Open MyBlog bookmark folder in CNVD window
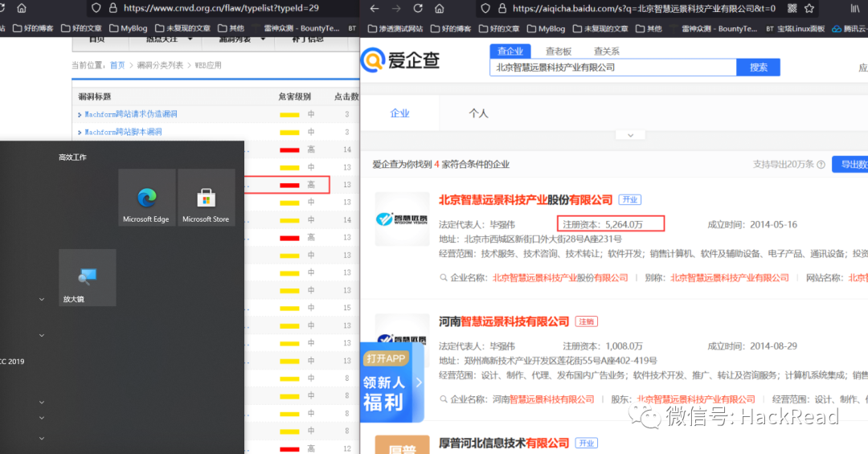The width and height of the screenshot is (868, 454). click(129, 28)
